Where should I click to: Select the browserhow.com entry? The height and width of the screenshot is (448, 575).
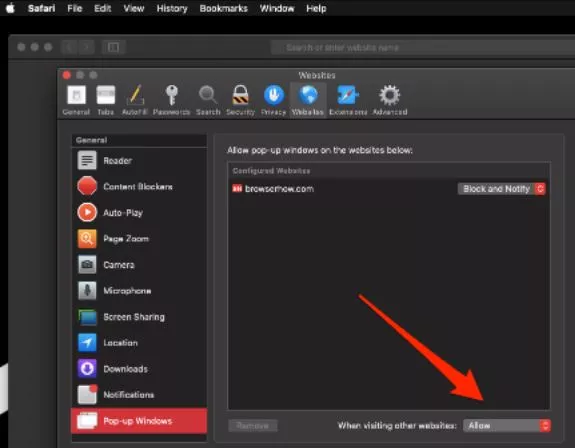pyautogui.click(x=389, y=189)
